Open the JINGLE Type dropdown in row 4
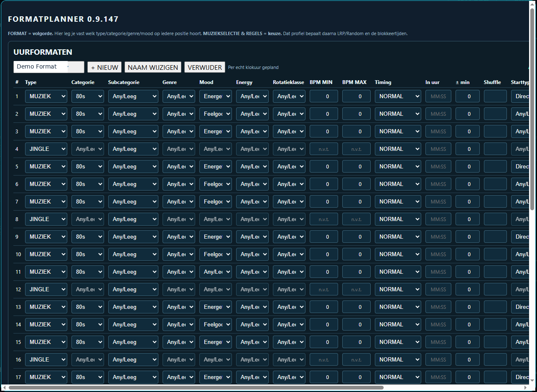The image size is (537, 392). click(46, 149)
